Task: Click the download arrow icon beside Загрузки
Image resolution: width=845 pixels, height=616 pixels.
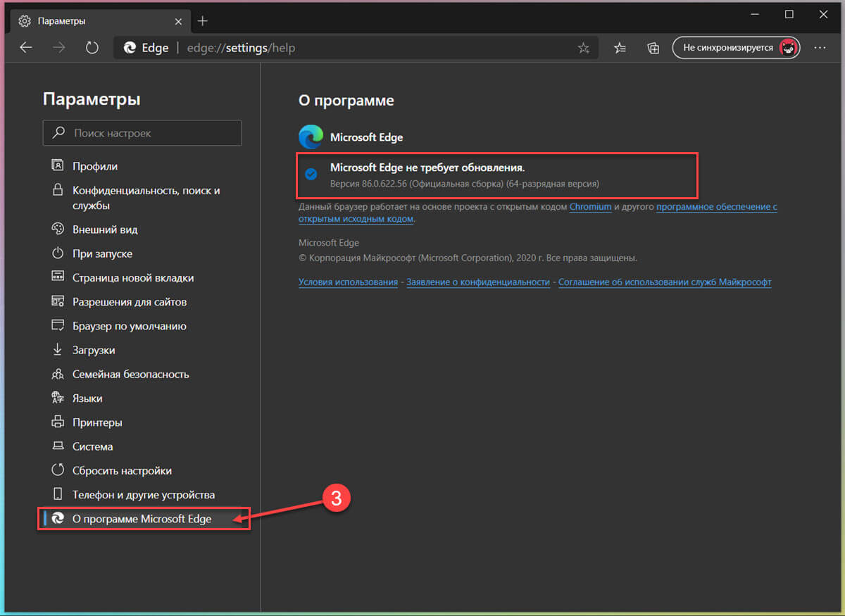Action: tap(58, 350)
